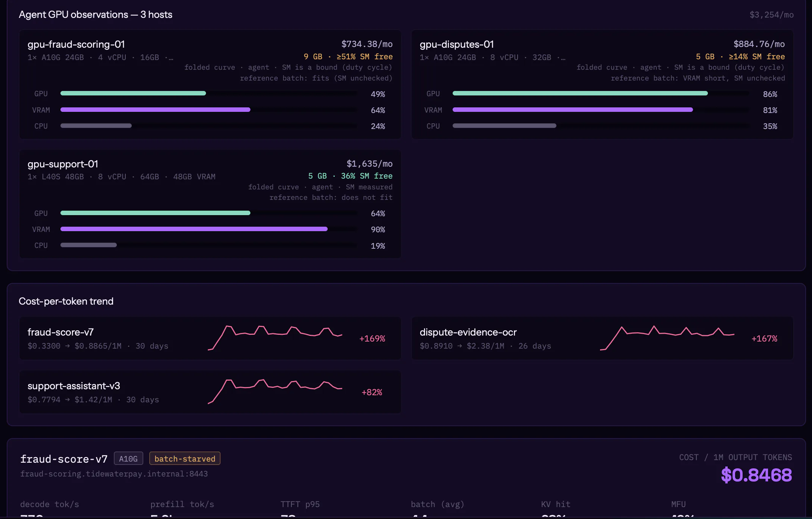This screenshot has width=812, height=519.
Task: Click the GPU usage bar for gpu-support-01
Action: pyautogui.click(x=209, y=213)
